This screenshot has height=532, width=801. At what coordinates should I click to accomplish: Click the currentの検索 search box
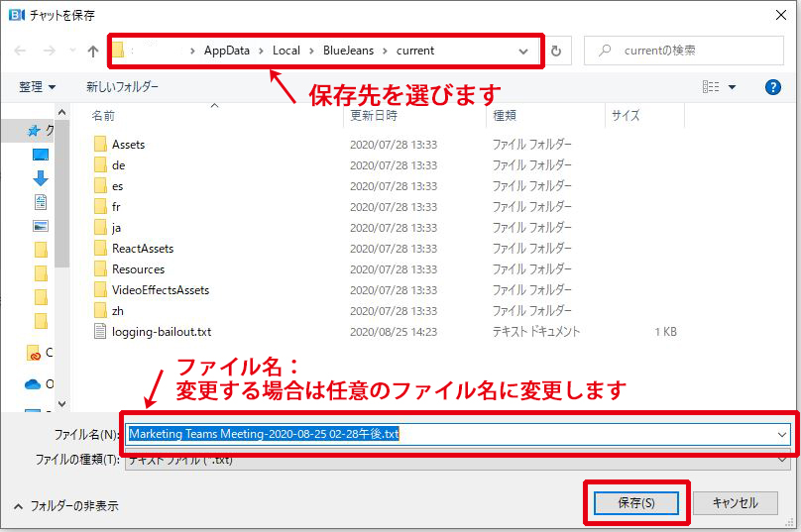683,51
